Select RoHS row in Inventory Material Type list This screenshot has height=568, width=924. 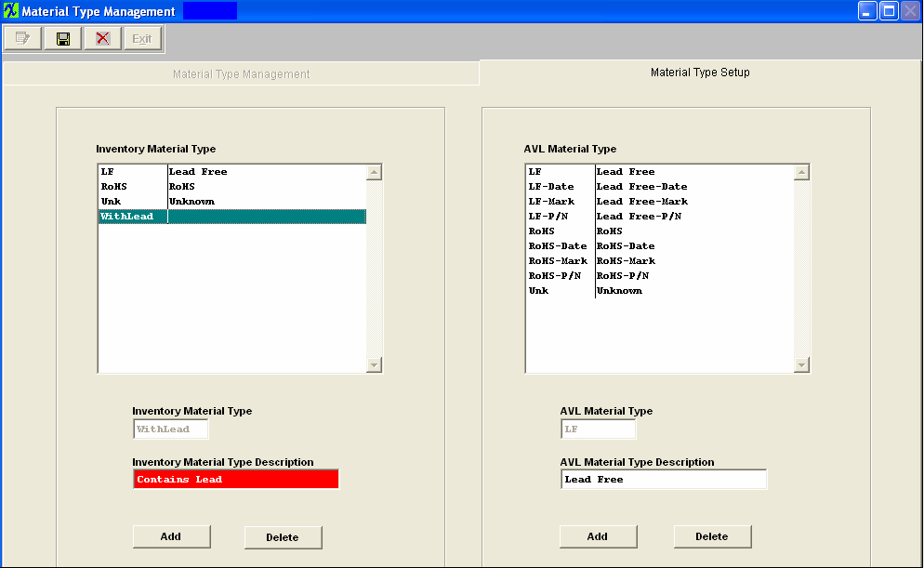point(232,187)
